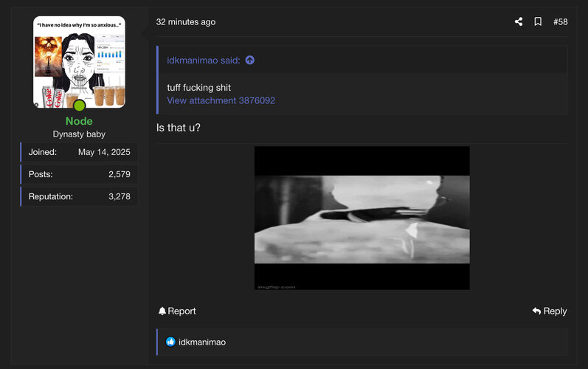This screenshot has width=588, height=369.
Task: Reply to this post
Action: click(x=550, y=311)
